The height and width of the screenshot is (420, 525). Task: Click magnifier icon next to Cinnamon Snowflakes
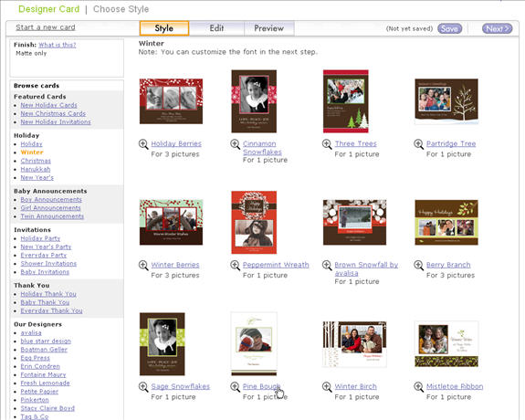click(x=235, y=144)
